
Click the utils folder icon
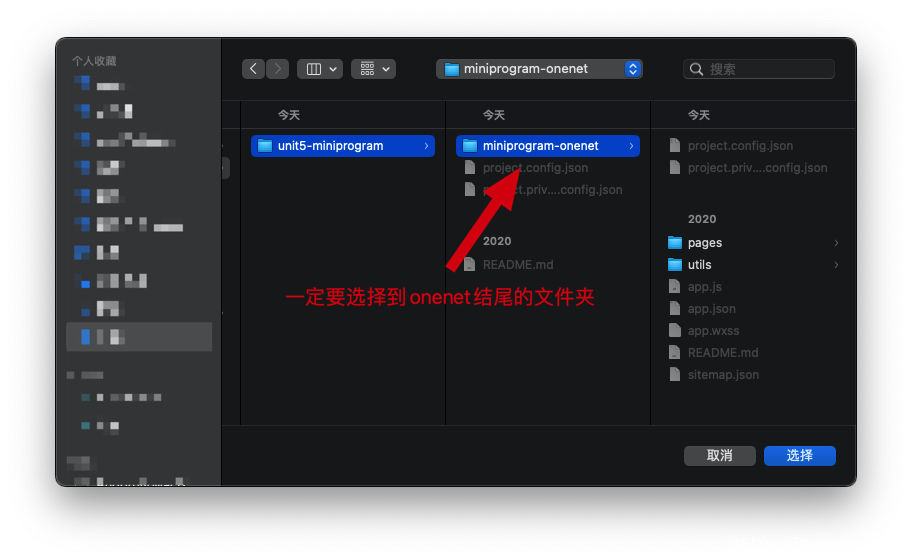675,265
